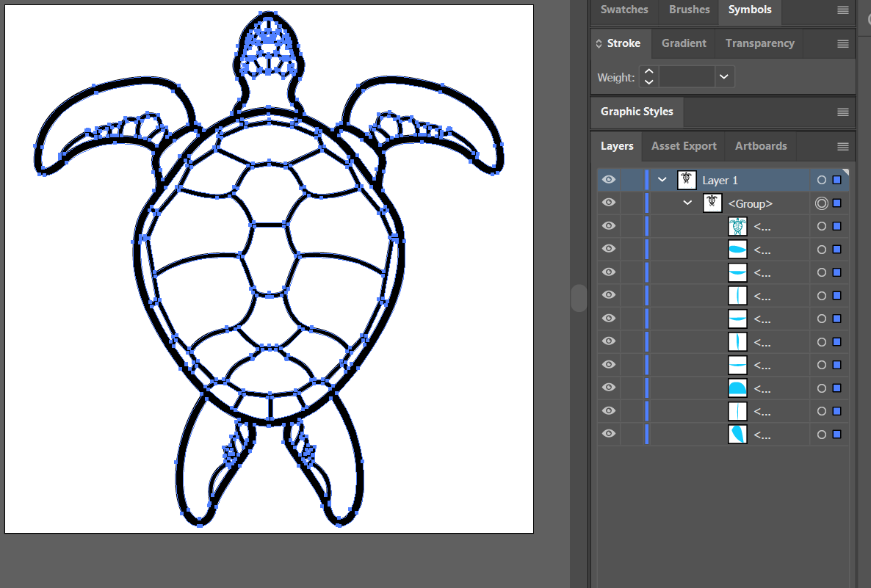
Task: Select the Layer 1 turtle thumbnail
Action: (x=687, y=180)
